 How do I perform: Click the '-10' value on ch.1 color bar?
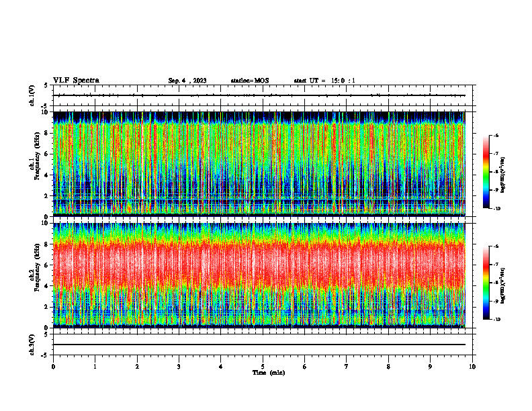[496, 209]
